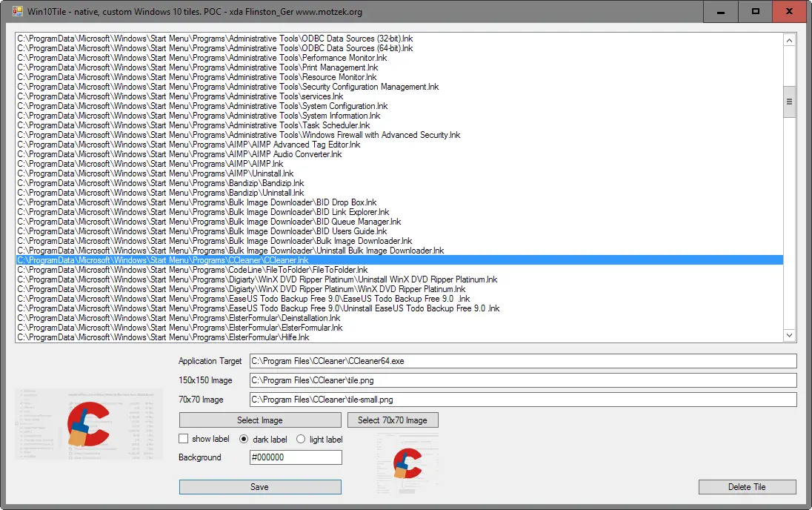Click the Win10Tile app icon in title bar

[x=17, y=11]
